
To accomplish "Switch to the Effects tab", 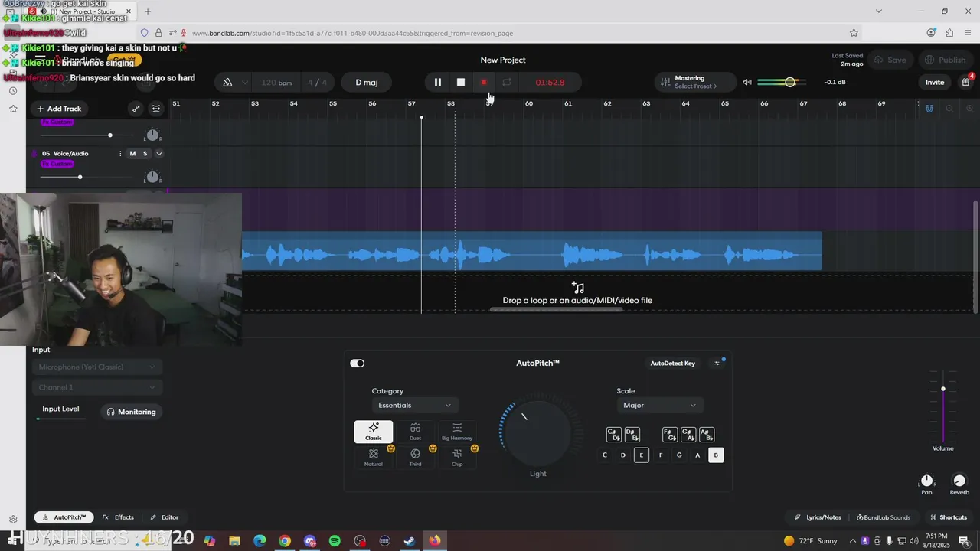I will tap(118, 517).
